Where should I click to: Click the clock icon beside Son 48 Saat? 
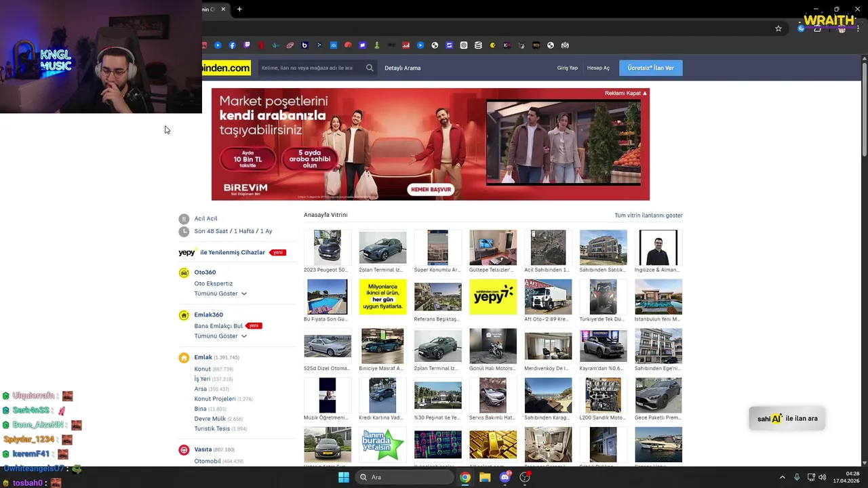point(184,232)
